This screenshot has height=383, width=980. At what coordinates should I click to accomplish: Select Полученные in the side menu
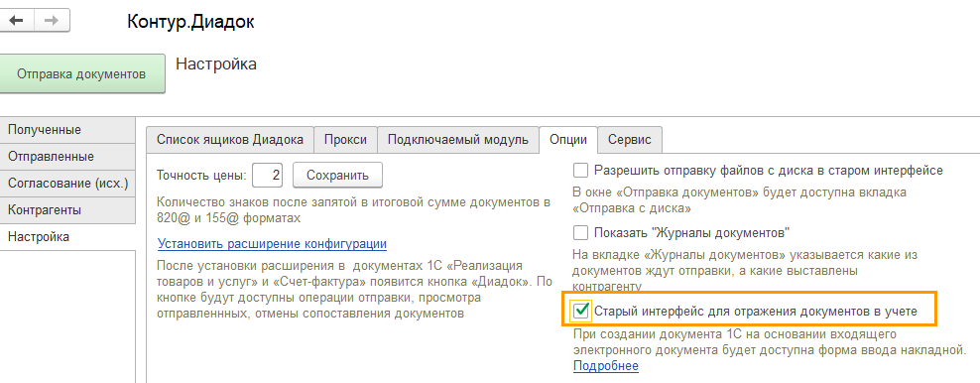(67, 130)
